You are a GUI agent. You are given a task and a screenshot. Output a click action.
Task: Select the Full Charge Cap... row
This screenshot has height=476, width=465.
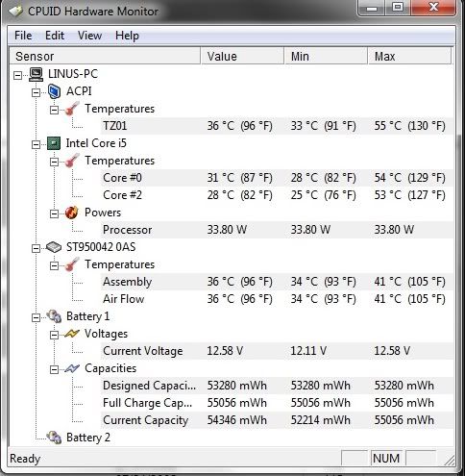tap(277, 403)
